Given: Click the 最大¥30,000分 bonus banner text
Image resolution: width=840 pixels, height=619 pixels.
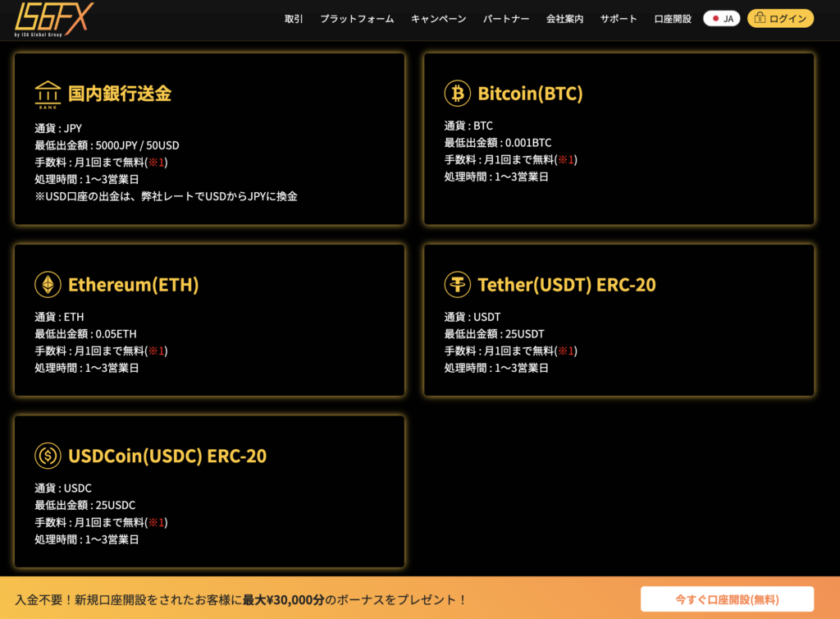Looking at the screenshot, I should pyautogui.click(x=283, y=599).
